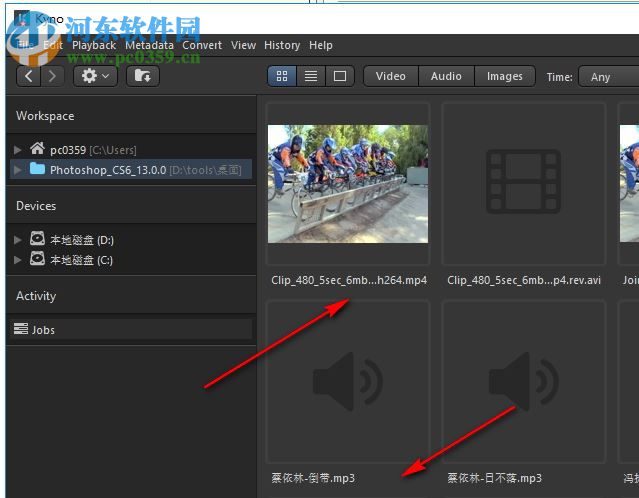639x498 pixels.
Task: Click the (D:) drive icon
Action: pos(37,238)
